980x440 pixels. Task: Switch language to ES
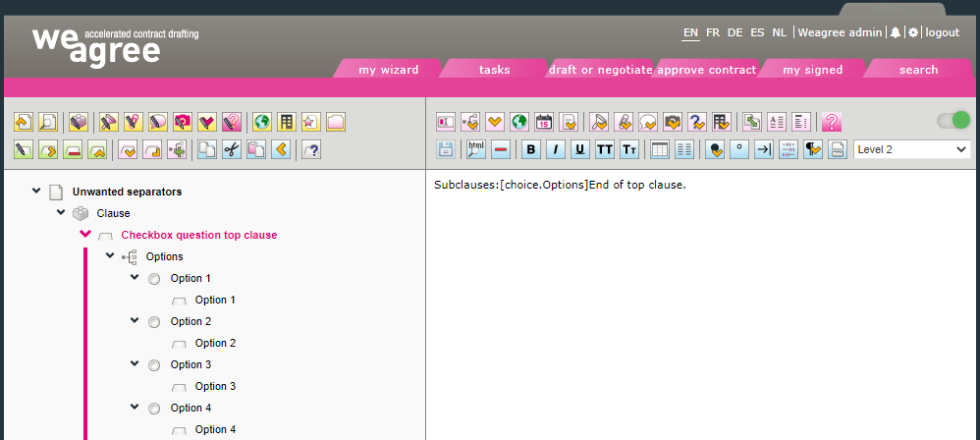757,32
